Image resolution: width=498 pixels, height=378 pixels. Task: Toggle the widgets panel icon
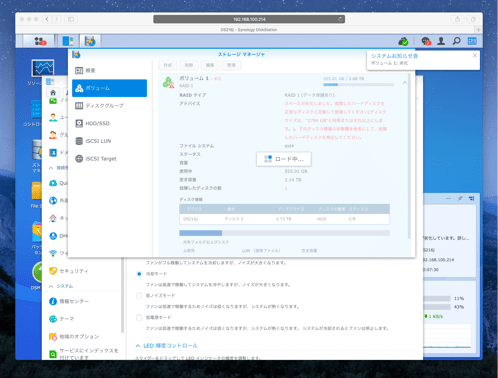(472, 41)
